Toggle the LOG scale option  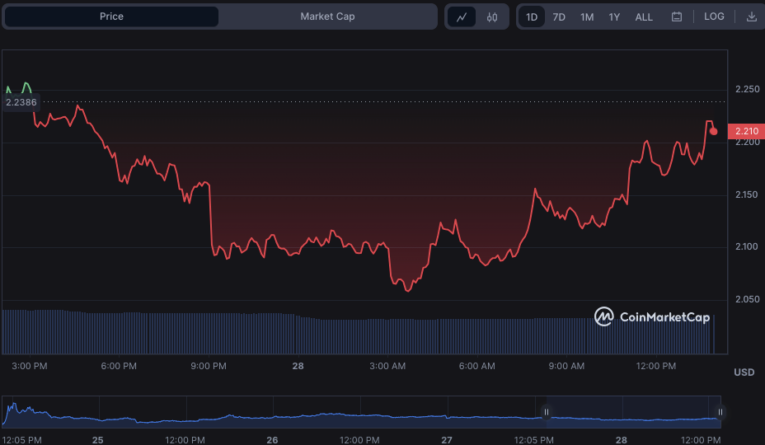click(x=714, y=17)
